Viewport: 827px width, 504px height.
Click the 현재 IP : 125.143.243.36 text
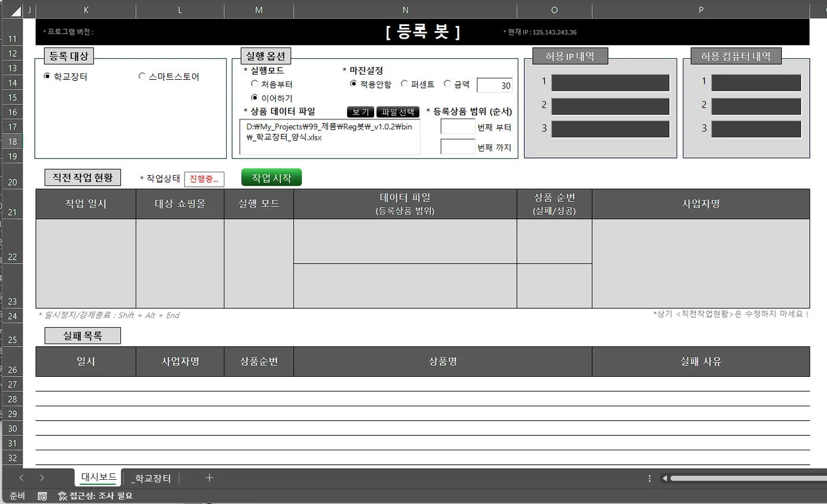click(x=540, y=32)
